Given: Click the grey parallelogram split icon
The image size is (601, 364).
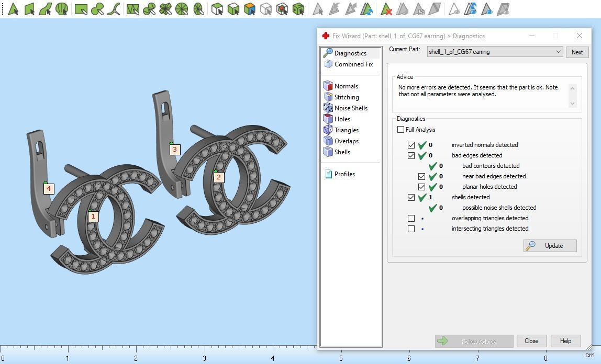Looking at the screenshot, I should 435,9.
